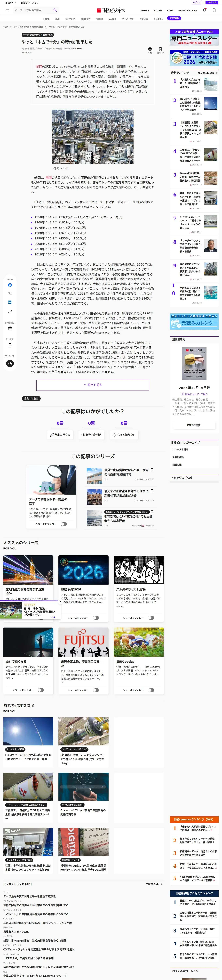
Task: Toggle follow for データで解き明かす不動産の真実 series
Action: (63, 524)
